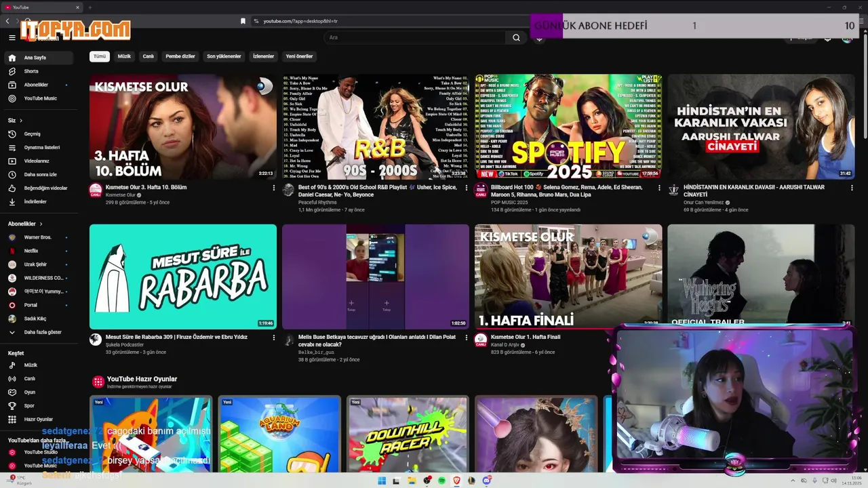Select the Pembe diziler filter chip
Viewport: 868px width, 488px height.
pos(180,56)
